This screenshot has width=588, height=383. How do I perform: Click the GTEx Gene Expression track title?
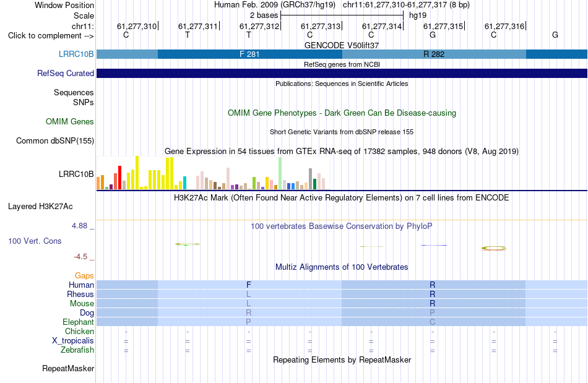pos(342,152)
